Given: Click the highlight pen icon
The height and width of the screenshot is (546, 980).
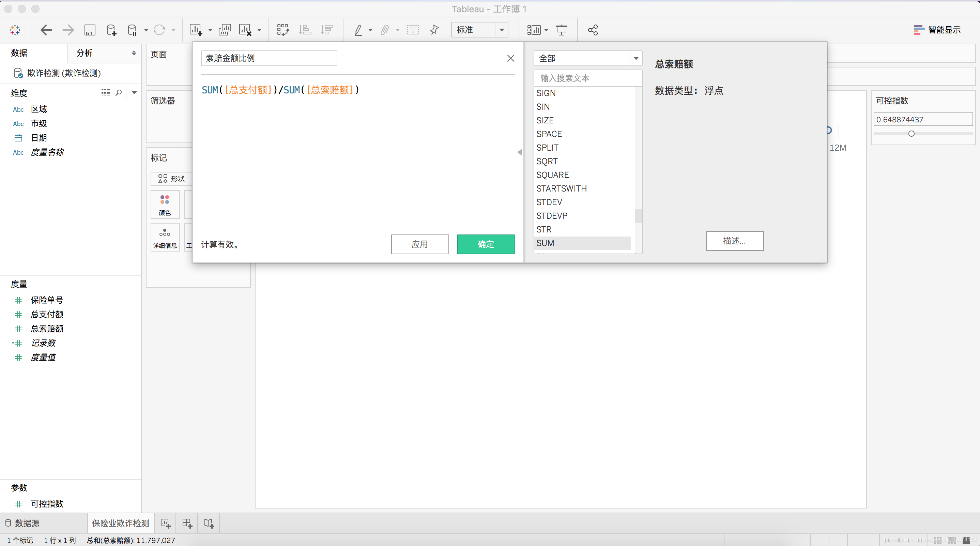Looking at the screenshot, I should pos(358,30).
